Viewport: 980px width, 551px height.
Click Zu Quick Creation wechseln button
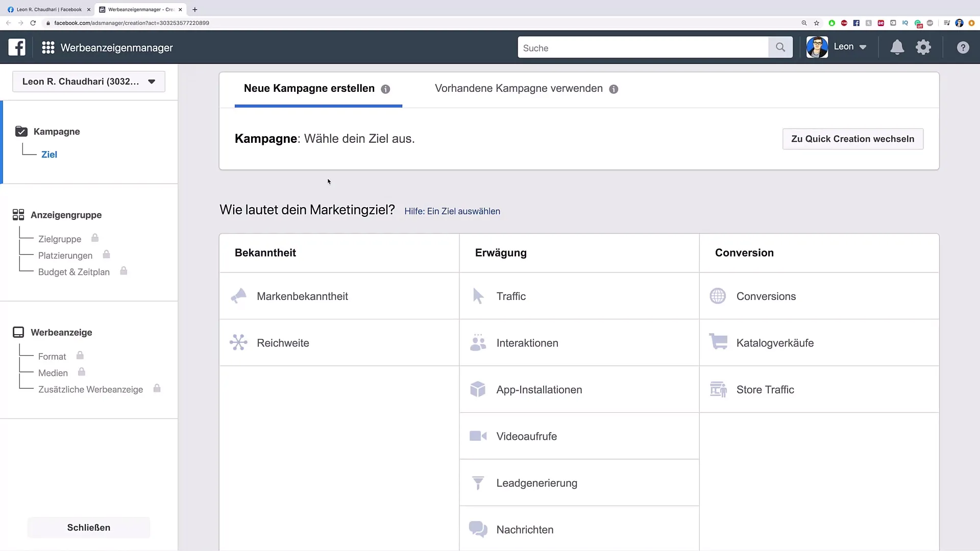853,139
